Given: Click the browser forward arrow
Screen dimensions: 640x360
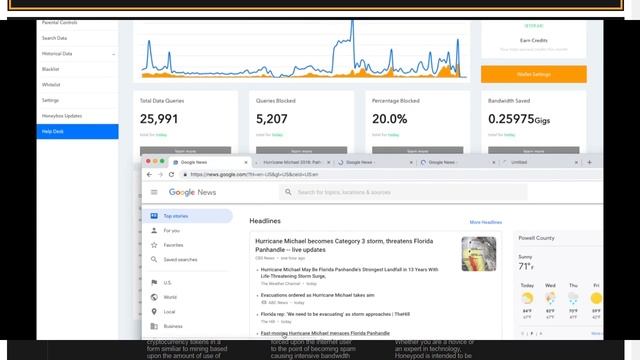Looking at the screenshot, I should coord(160,174).
